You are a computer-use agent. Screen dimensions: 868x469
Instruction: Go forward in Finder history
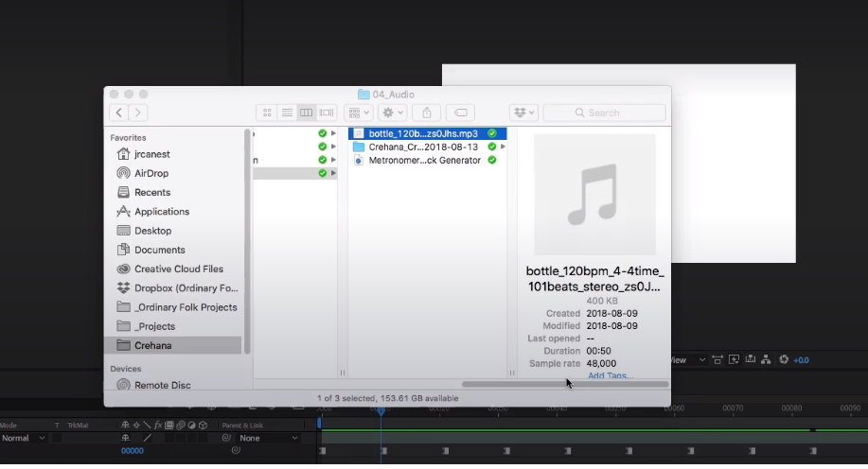click(x=138, y=113)
